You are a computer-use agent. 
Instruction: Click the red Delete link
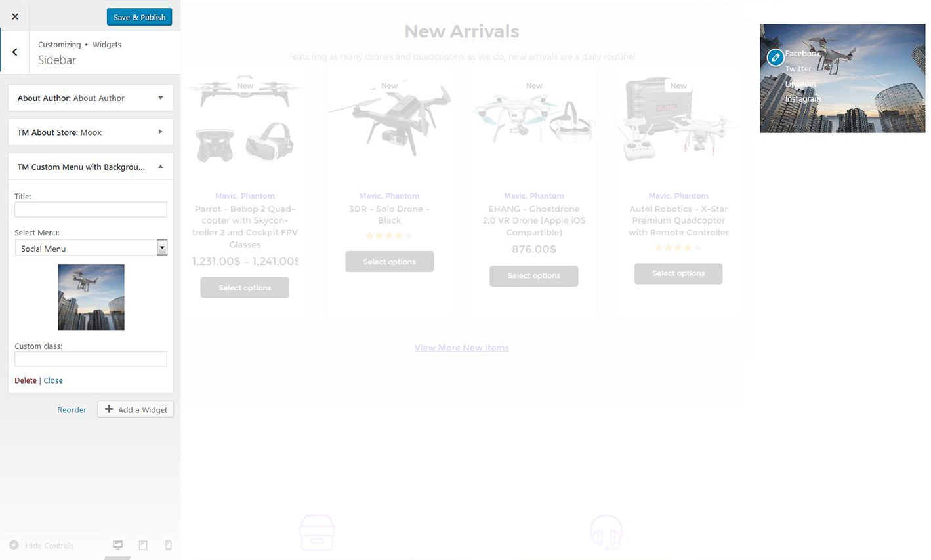coord(26,380)
